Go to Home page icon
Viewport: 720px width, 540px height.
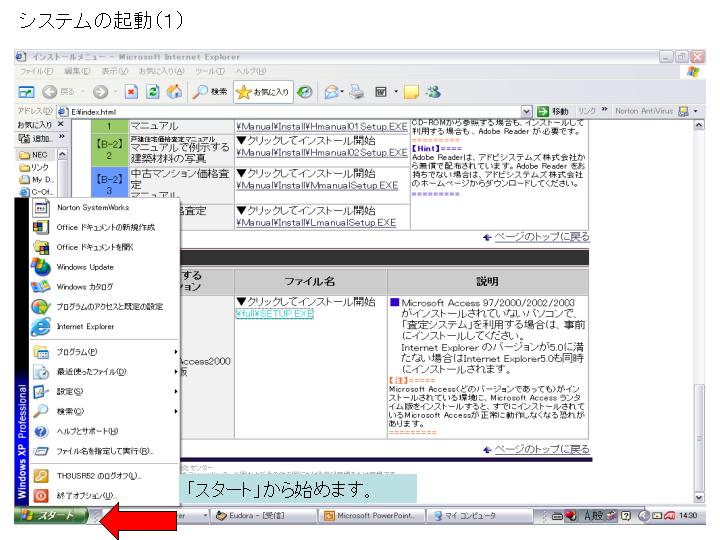click(174, 92)
